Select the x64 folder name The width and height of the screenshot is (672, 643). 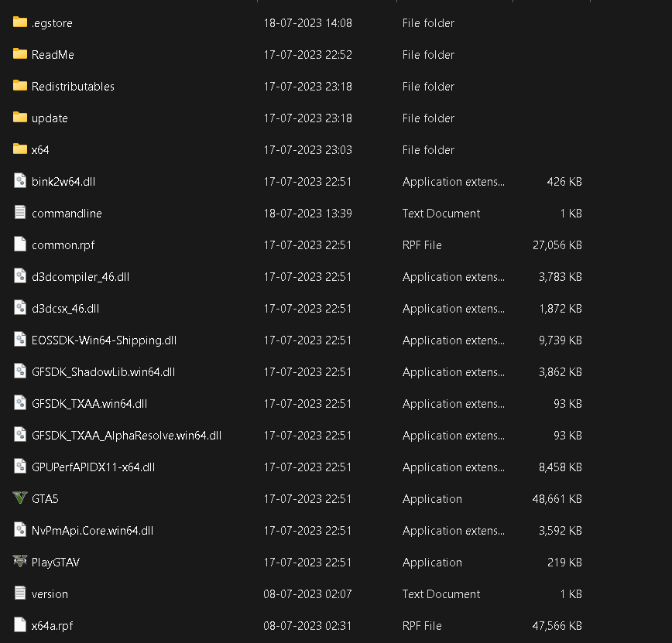pyautogui.click(x=40, y=150)
